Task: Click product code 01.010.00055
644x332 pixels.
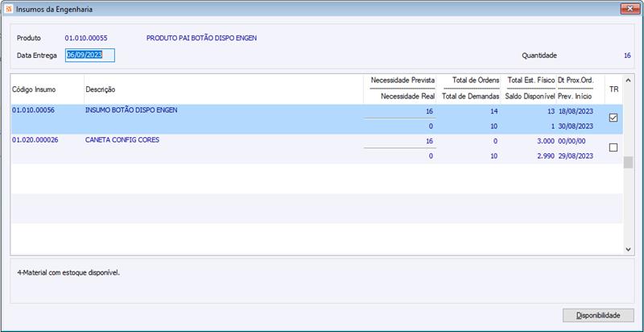Action: [86, 38]
